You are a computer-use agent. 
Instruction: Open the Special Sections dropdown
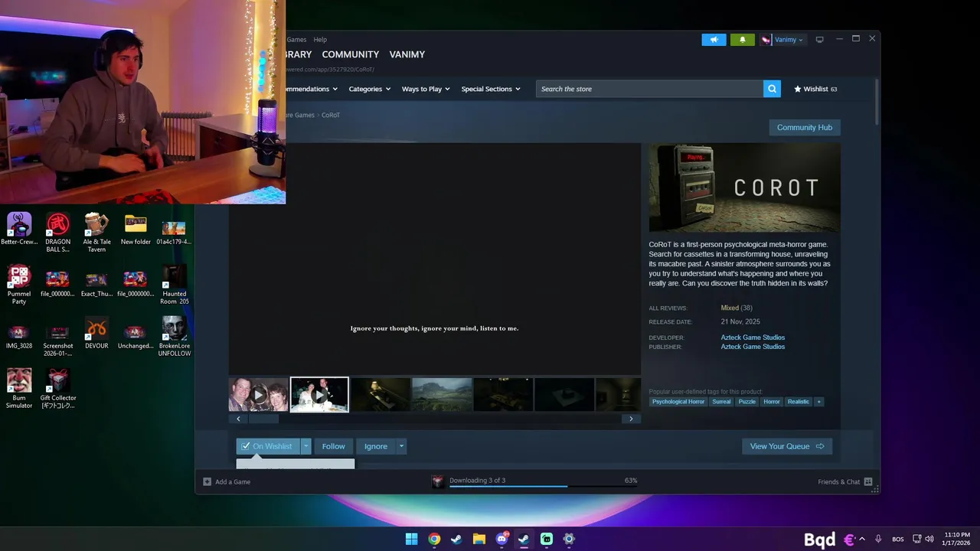pyautogui.click(x=491, y=89)
